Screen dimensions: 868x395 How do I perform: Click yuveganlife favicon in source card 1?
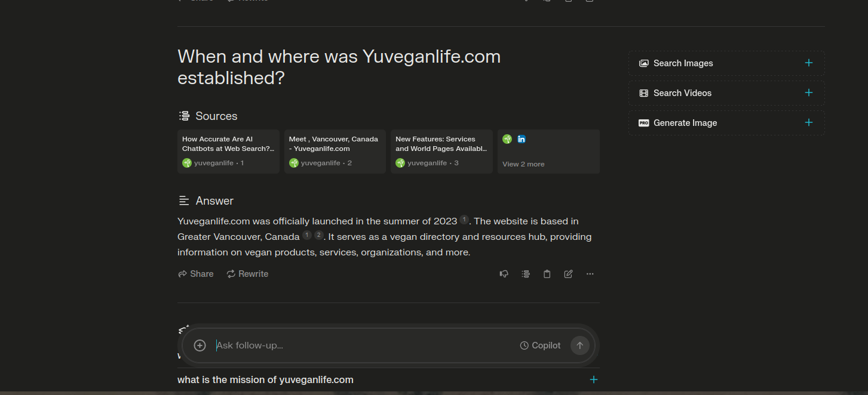(x=187, y=163)
